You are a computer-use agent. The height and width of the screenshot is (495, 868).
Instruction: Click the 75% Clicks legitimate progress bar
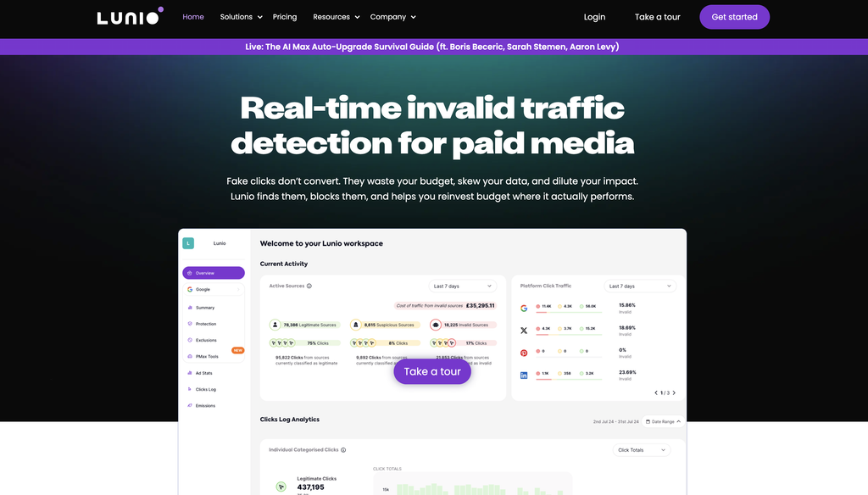pyautogui.click(x=306, y=342)
